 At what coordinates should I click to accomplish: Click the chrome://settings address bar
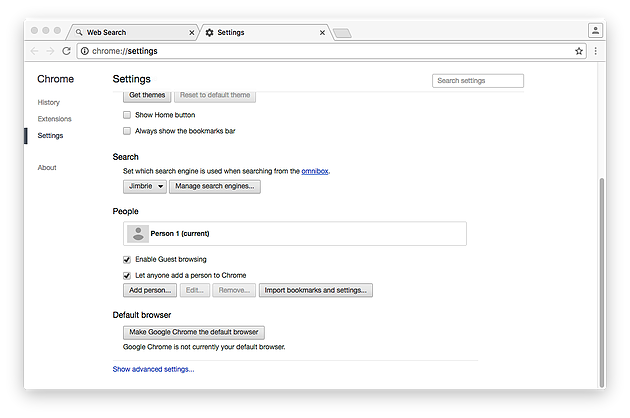331,51
